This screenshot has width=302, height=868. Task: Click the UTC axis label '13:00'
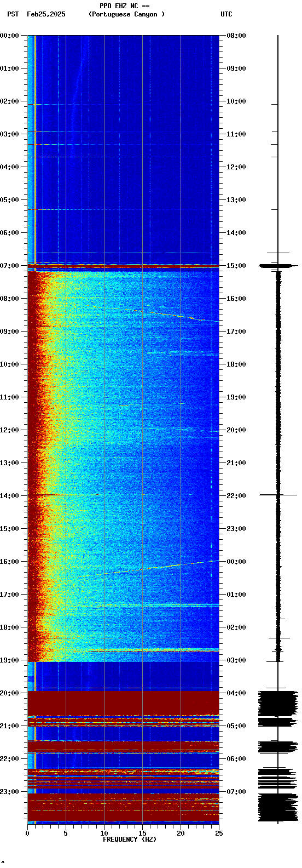point(236,200)
